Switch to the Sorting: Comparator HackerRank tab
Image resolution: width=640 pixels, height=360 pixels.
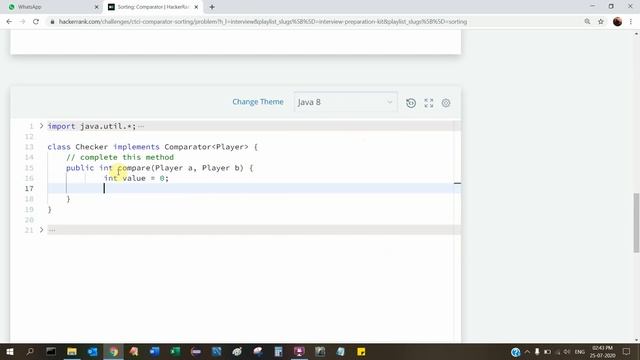pos(153,7)
